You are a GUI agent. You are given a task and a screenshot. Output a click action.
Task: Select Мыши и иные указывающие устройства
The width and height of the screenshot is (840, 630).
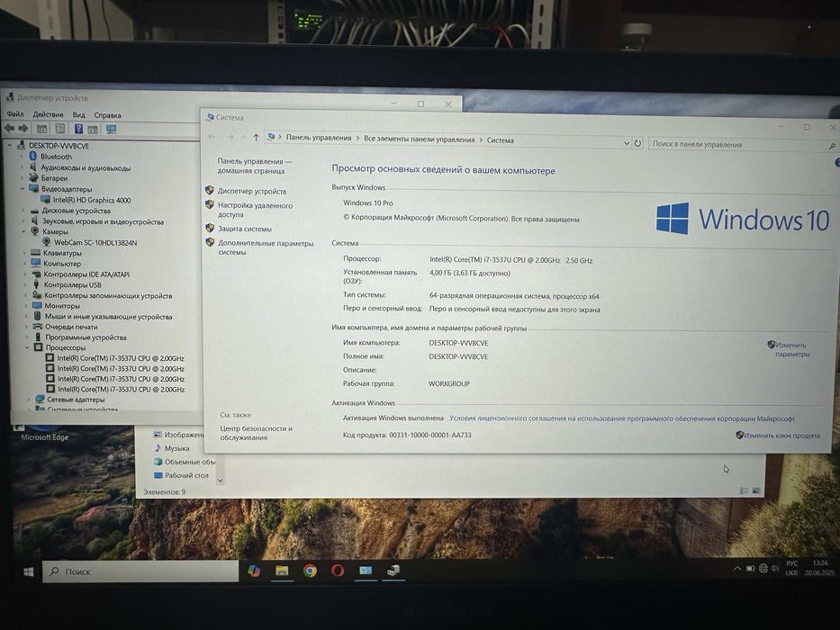click(108, 317)
